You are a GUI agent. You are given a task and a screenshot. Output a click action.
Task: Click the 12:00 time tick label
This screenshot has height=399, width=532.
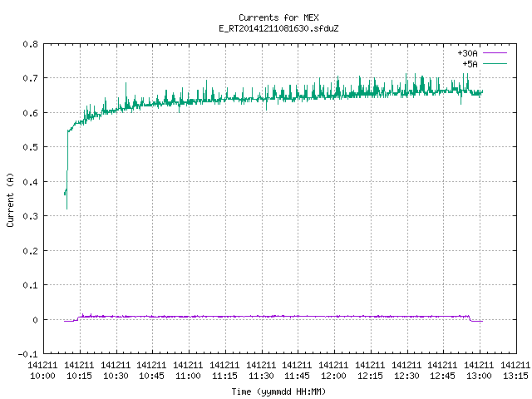(333, 376)
